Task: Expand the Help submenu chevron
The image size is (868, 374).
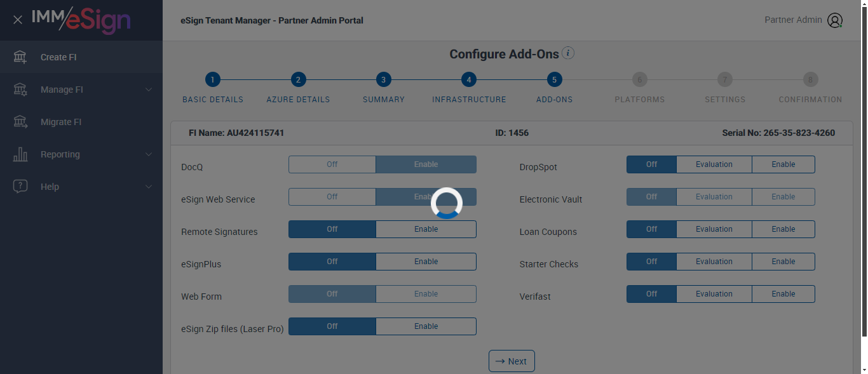Action: (149, 187)
